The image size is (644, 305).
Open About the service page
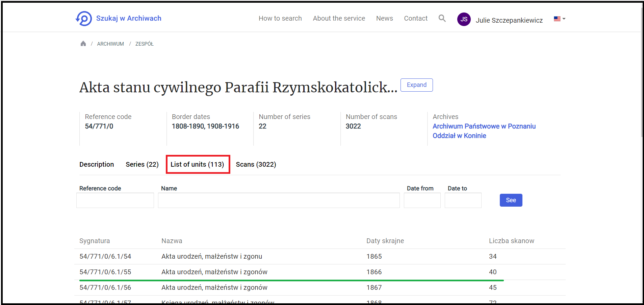[x=339, y=18]
